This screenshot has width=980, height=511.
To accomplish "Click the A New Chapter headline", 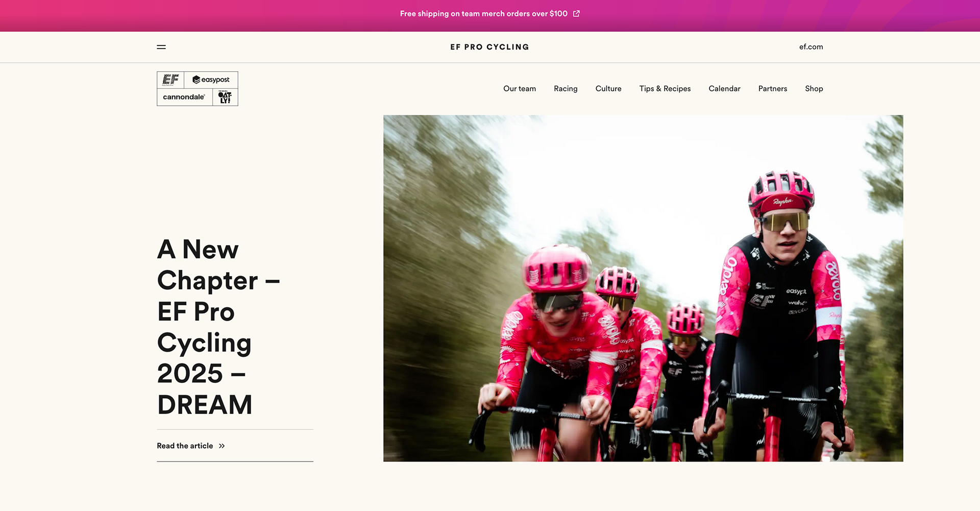I will pyautogui.click(x=218, y=327).
